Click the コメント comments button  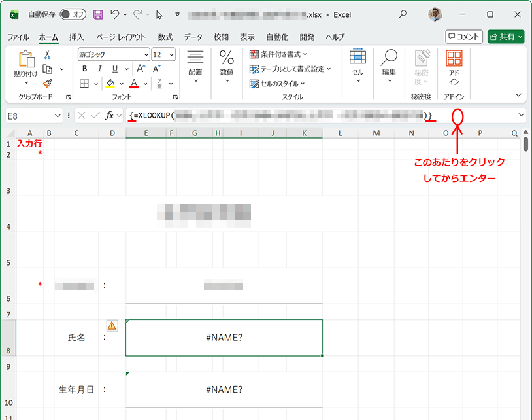[464, 37]
